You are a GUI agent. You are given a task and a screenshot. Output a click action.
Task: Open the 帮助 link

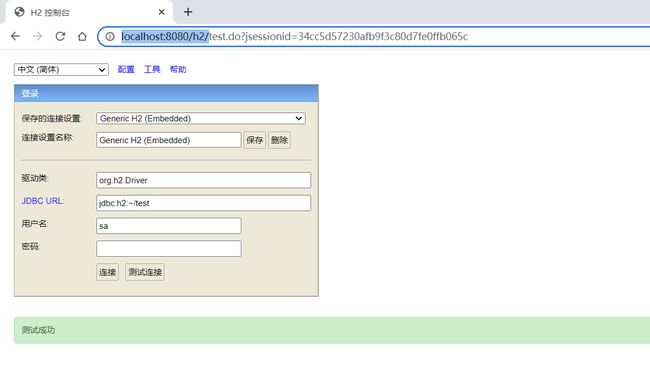[x=178, y=69]
